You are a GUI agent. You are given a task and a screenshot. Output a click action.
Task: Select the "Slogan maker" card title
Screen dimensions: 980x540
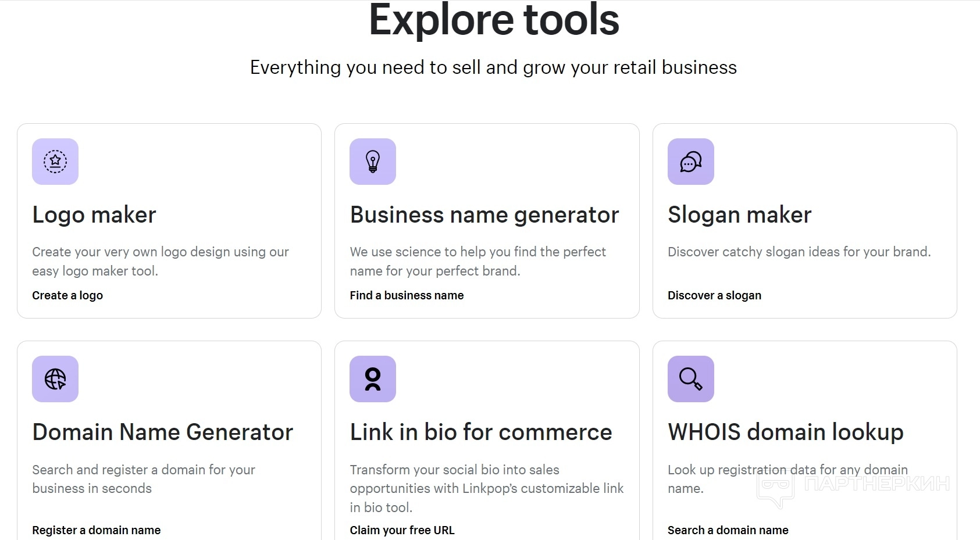click(739, 215)
